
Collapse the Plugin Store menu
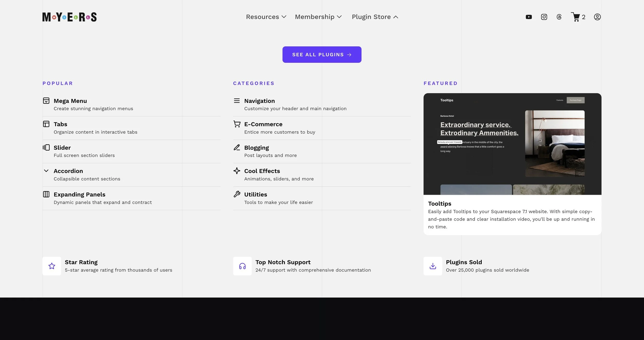click(x=375, y=17)
